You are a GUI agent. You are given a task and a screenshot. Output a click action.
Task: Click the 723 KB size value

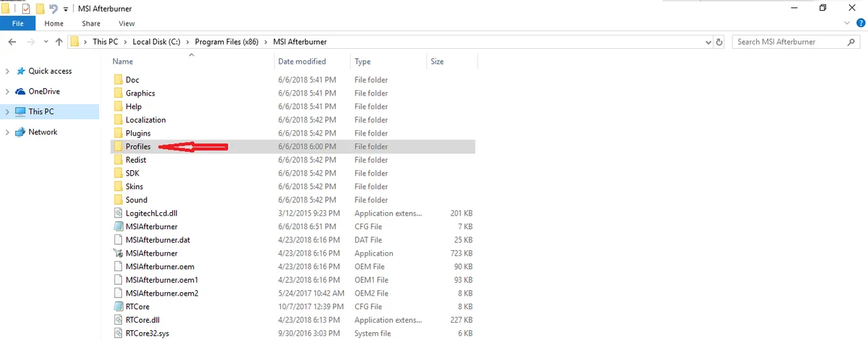tap(461, 253)
